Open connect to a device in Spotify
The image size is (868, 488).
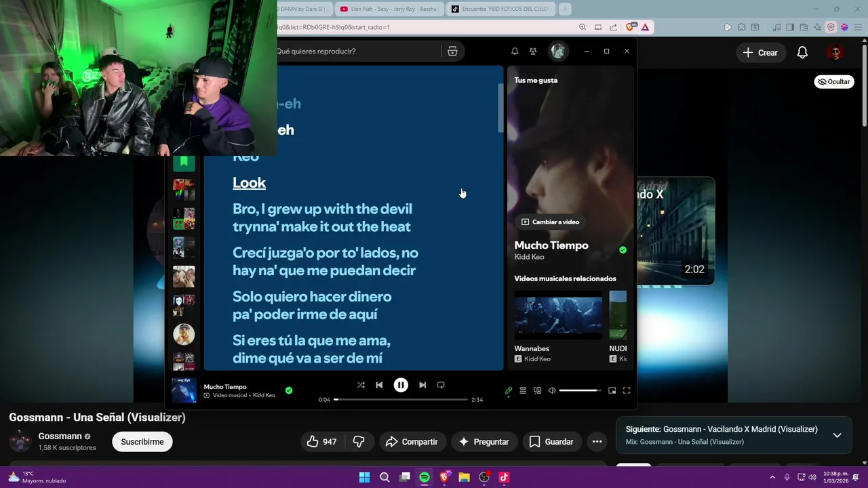[537, 390]
